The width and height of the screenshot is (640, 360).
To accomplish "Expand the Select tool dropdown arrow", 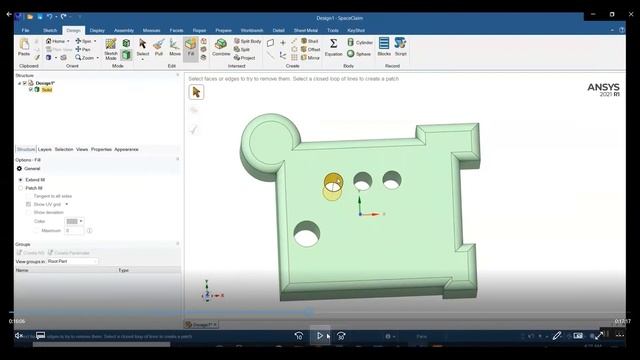I will tap(142, 60).
